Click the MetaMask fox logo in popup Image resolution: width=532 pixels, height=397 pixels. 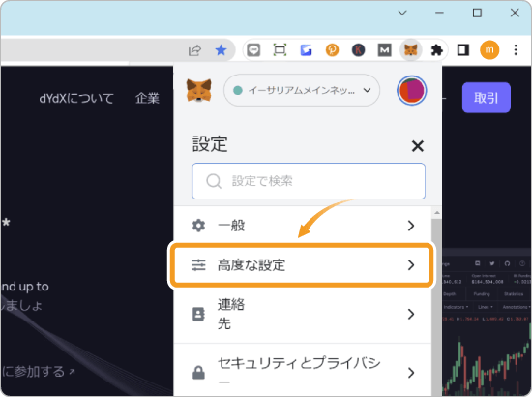point(199,90)
